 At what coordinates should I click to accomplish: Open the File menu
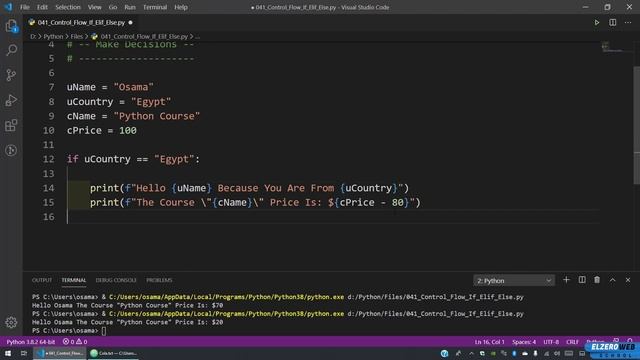25,7
